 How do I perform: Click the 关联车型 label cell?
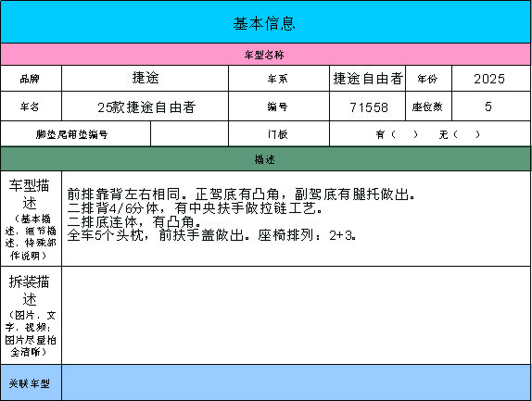[31, 382]
